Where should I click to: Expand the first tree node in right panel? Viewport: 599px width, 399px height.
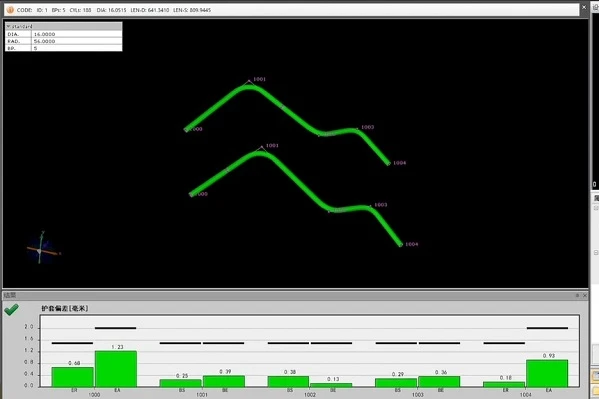596,208
